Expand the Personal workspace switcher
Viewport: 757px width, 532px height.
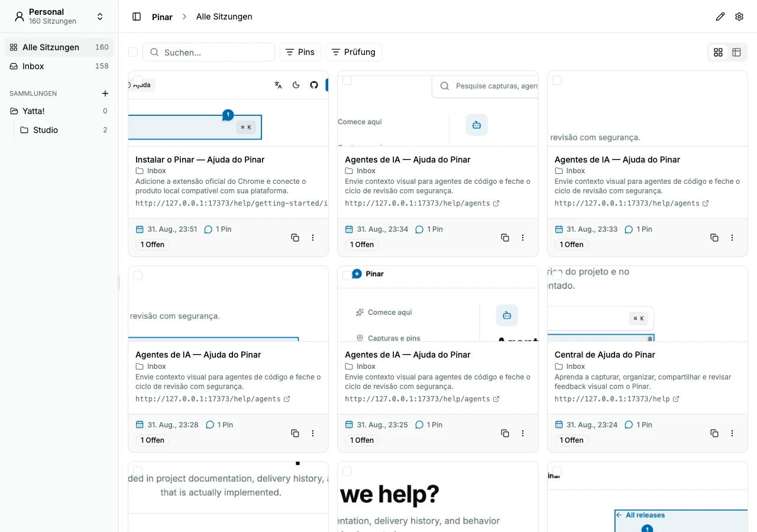(x=59, y=17)
